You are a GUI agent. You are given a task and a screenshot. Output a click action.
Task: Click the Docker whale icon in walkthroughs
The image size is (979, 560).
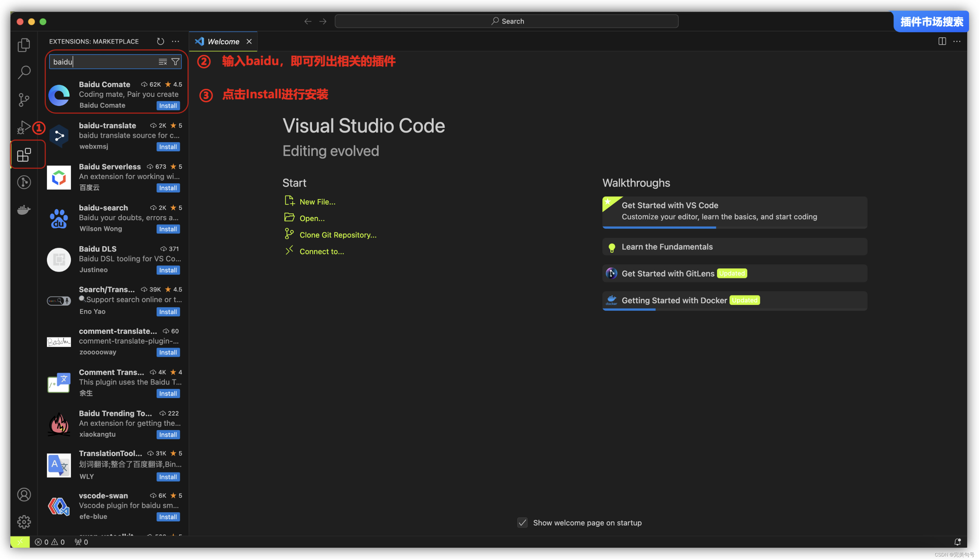(x=611, y=300)
